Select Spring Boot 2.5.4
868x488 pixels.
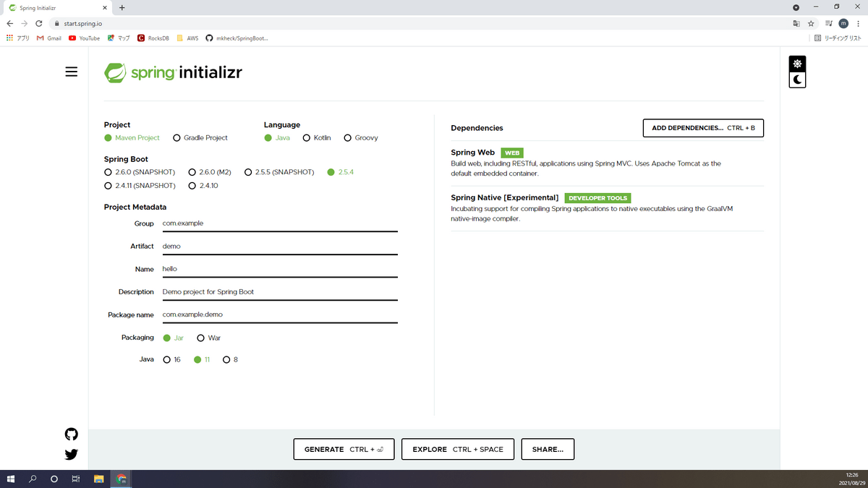(x=340, y=172)
